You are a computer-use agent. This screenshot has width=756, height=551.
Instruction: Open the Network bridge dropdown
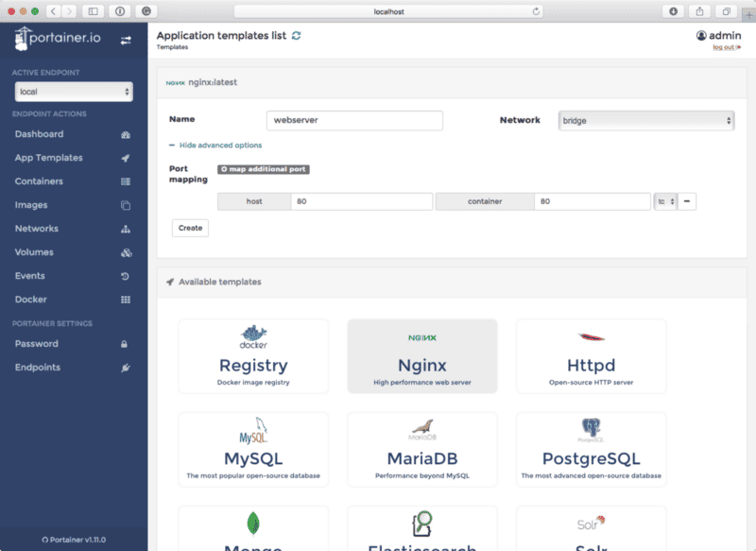(646, 120)
